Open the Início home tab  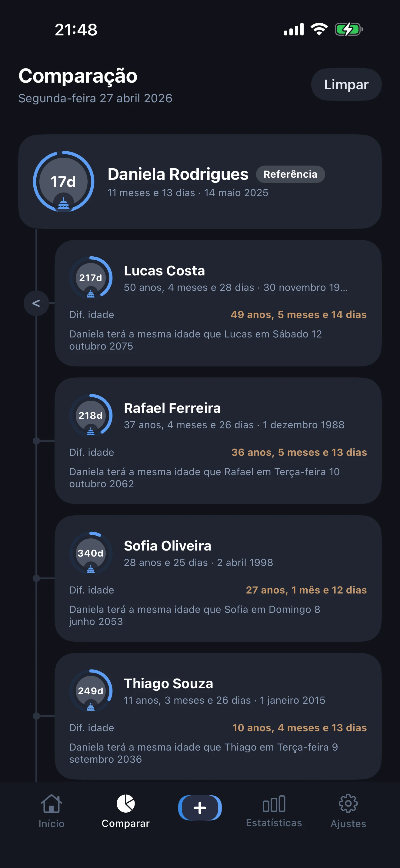(x=51, y=810)
